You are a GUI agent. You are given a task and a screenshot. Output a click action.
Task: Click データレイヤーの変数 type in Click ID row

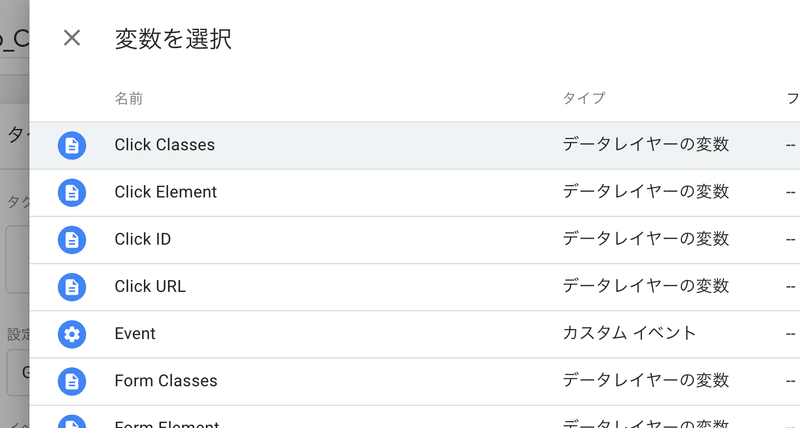pos(646,239)
